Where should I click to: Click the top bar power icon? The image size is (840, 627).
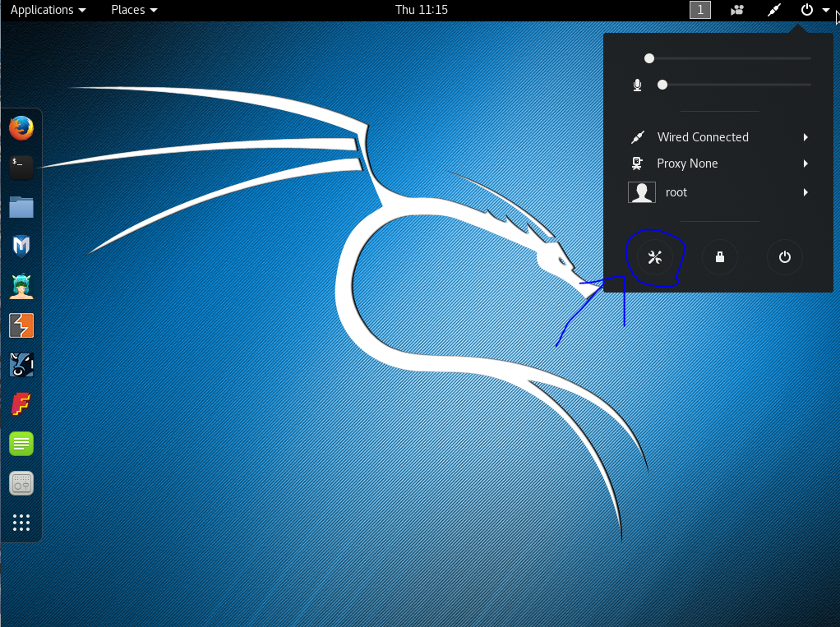[807, 10]
